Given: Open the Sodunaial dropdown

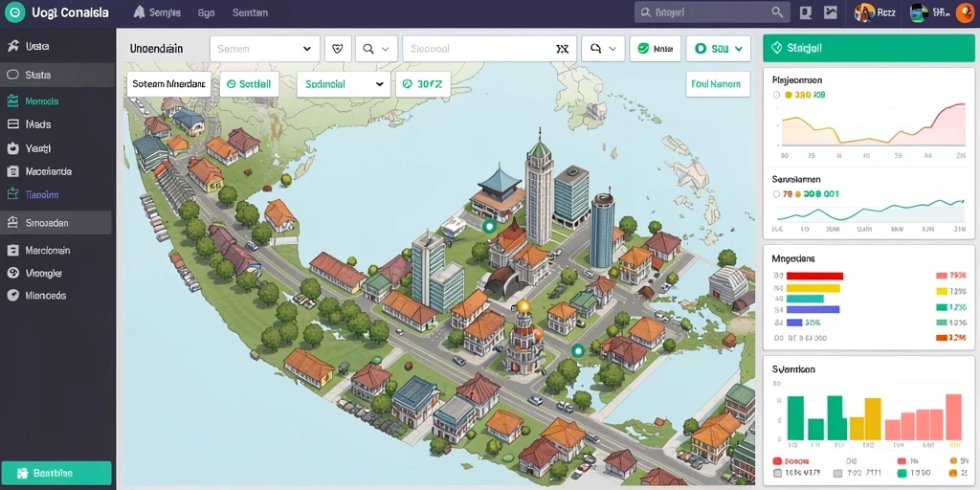Looking at the screenshot, I should 344,84.
